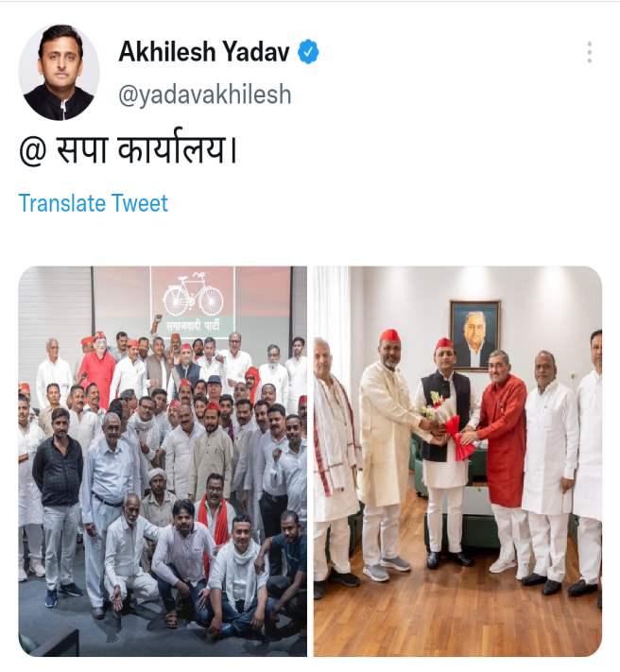620x672 pixels.
Task: Click the blue verified badge
Action: pyautogui.click(x=308, y=52)
